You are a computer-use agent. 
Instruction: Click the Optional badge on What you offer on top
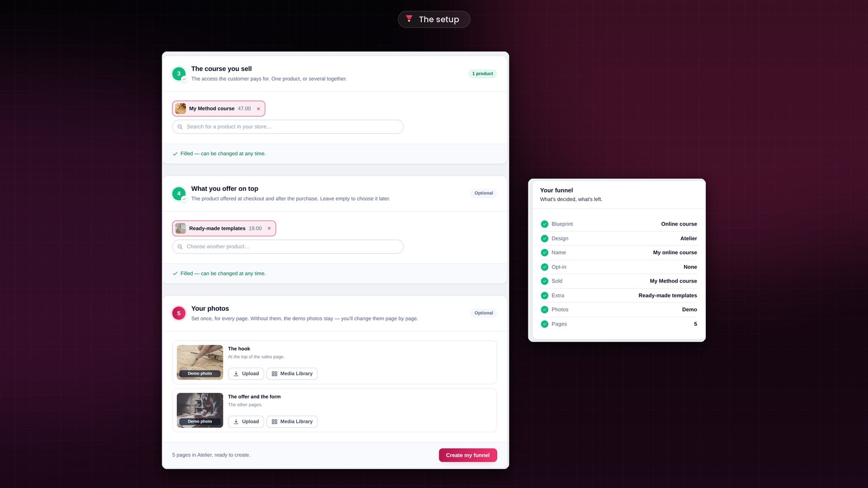coord(483,193)
